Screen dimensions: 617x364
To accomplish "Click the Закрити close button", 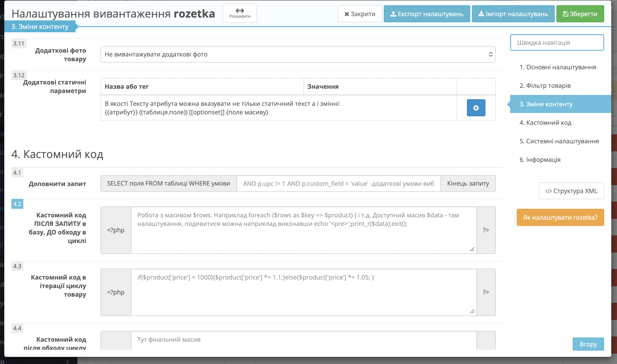I will 360,14.
